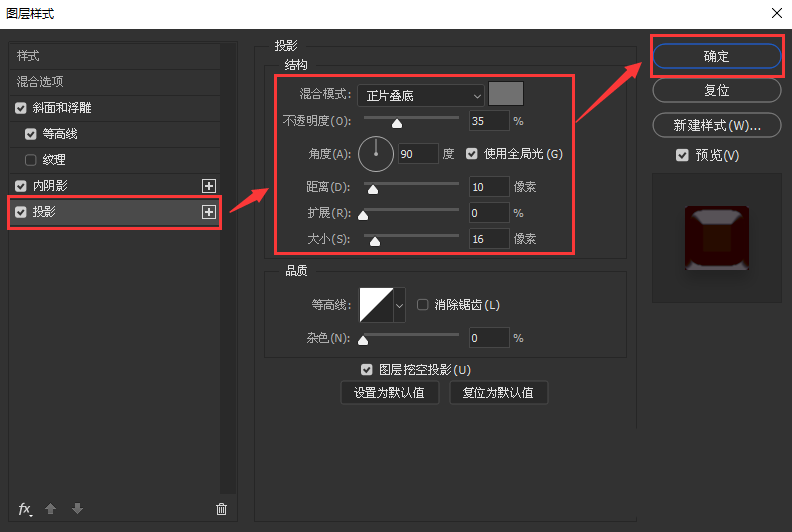Image resolution: width=792 pixels, height=532 pixels.
Task: Select the 投影 row label
Action: coord(44,212)
